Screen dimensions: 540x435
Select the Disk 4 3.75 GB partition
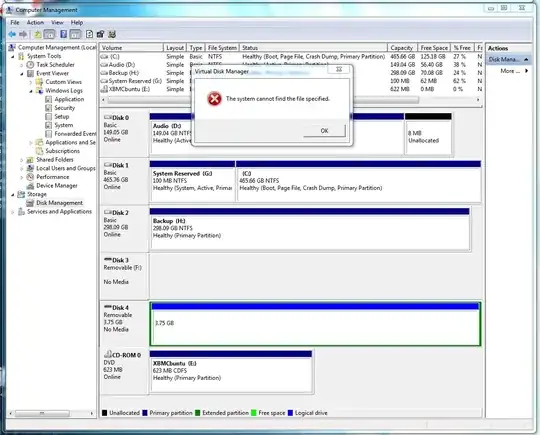(x=315, y=323)
